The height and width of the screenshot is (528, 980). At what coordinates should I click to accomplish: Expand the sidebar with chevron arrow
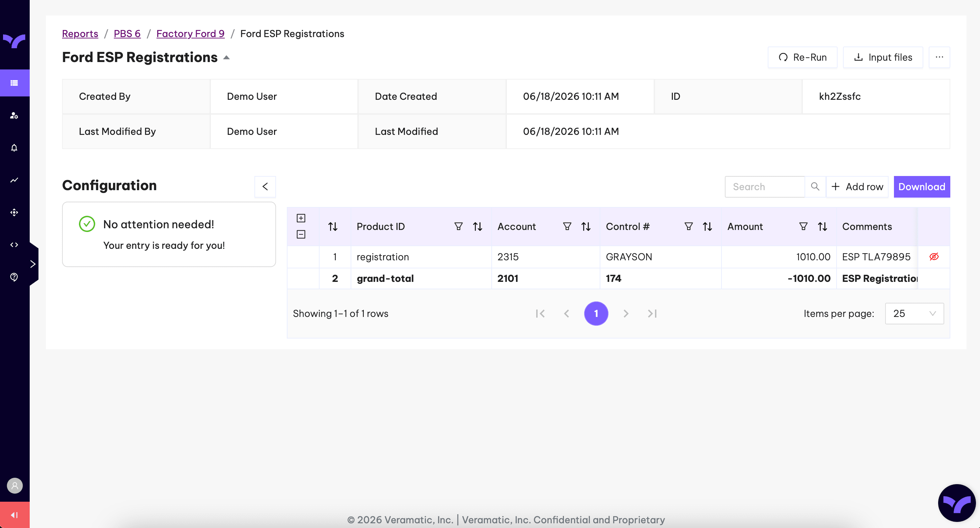coord(33,264)
